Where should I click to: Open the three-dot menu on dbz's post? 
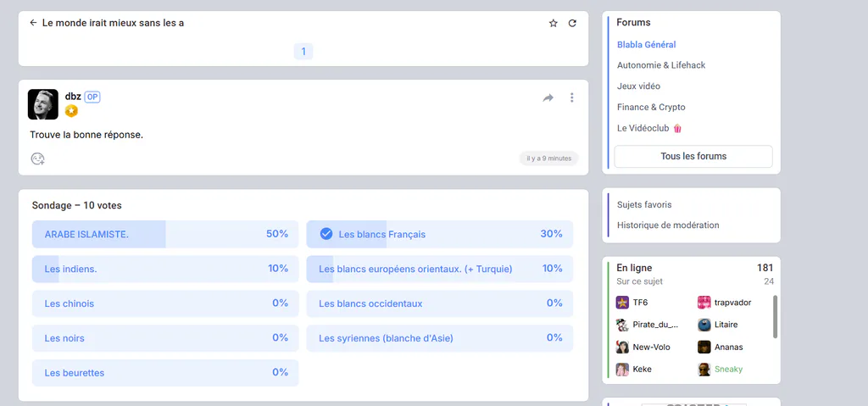572,97
